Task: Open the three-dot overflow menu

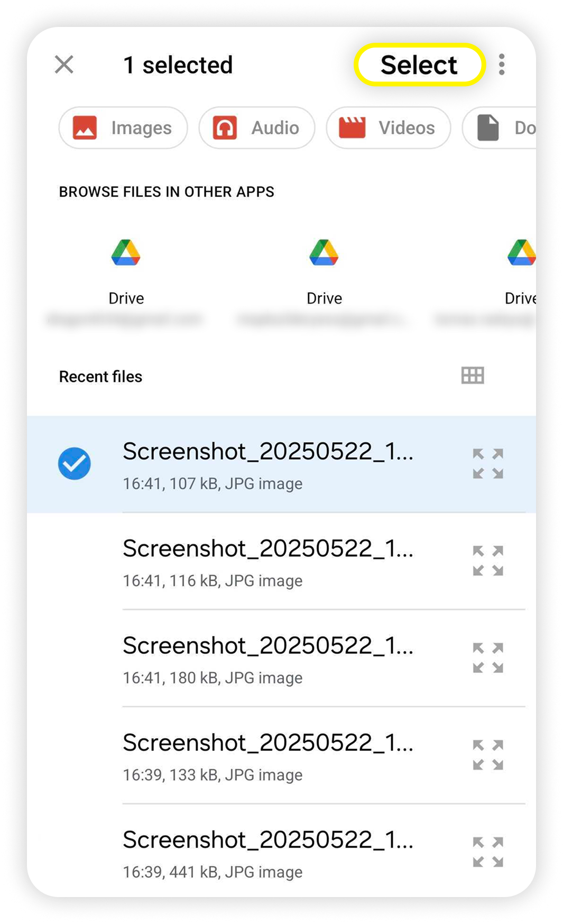Action: (502, 65)
